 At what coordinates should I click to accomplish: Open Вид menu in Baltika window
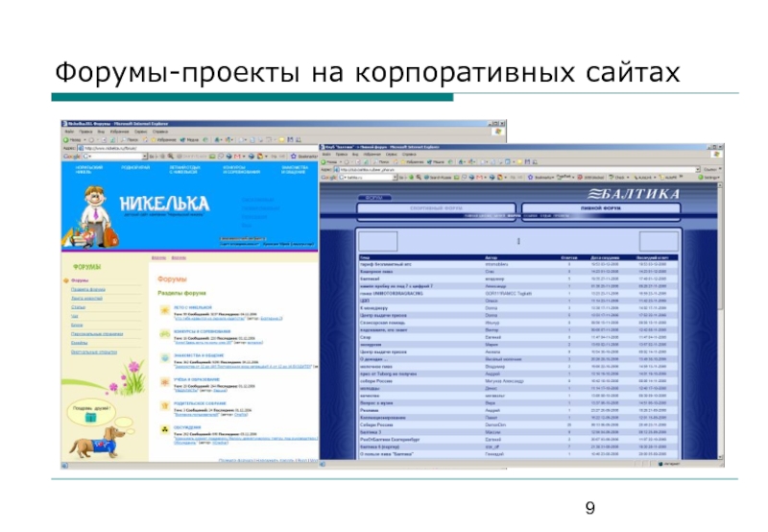[355, 154]
